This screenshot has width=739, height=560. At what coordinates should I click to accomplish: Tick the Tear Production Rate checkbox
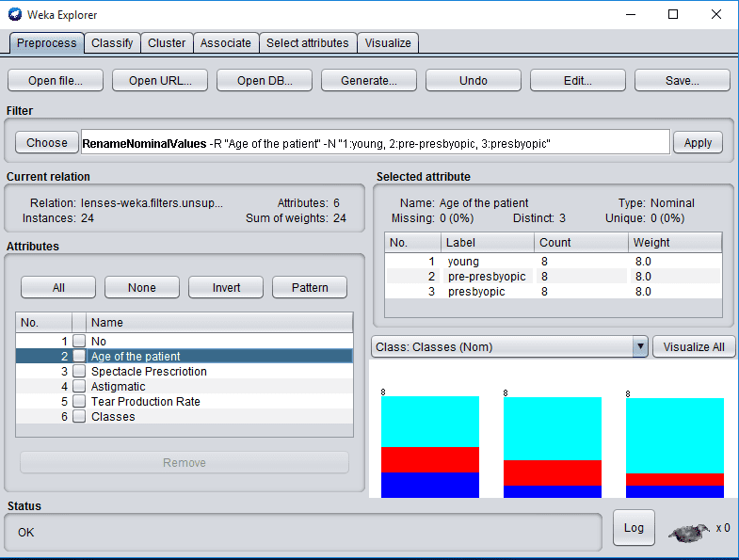click(79, 401)
